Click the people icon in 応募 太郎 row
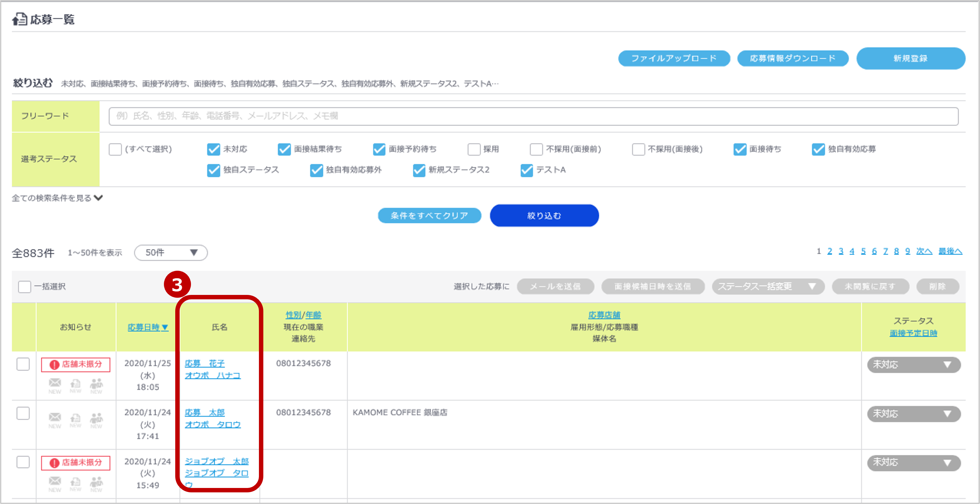The image size is (980, 504). click(x=96, y=418)
